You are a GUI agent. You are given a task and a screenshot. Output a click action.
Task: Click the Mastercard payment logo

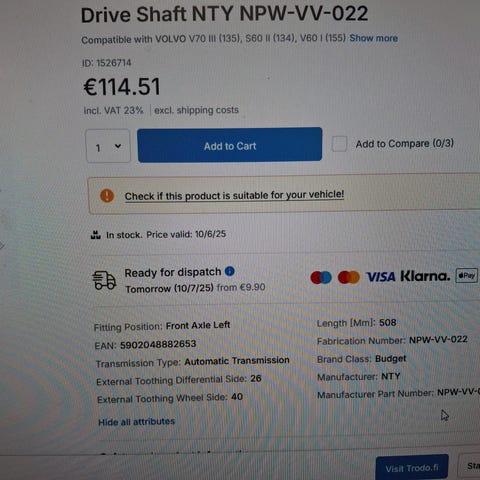point(349,277)
